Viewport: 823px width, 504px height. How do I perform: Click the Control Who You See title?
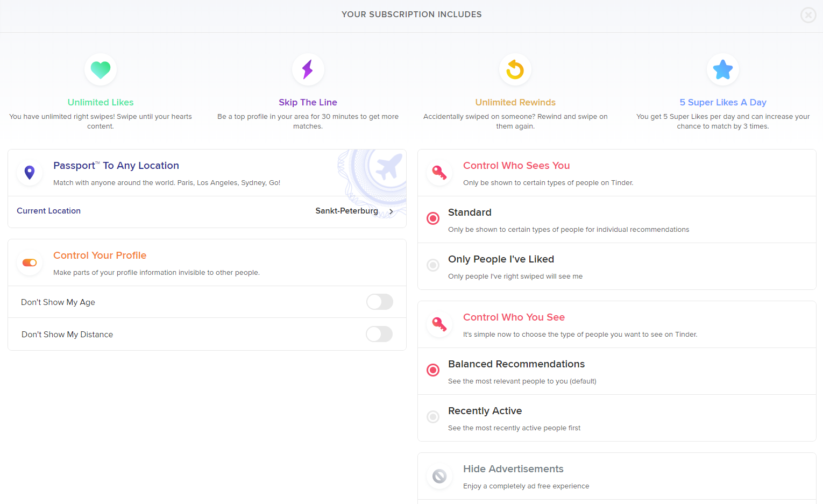(514, 317)
